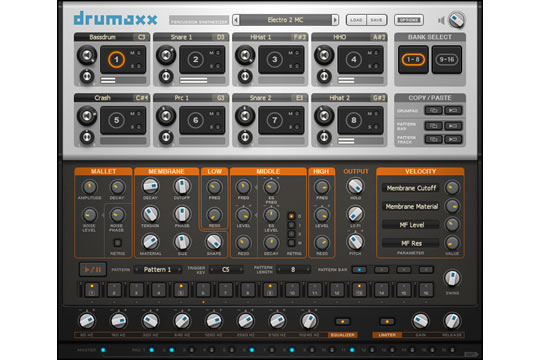Image resolution: width=540 pixels, height=360 pixels.
Task: Click the master volume knob near speaker
Action: pos(457,20)
